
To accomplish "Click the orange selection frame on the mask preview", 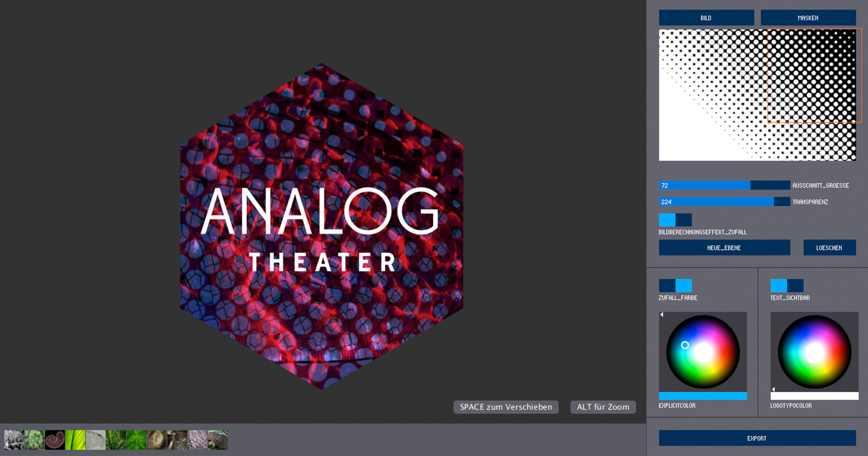I will click(815, 76).
